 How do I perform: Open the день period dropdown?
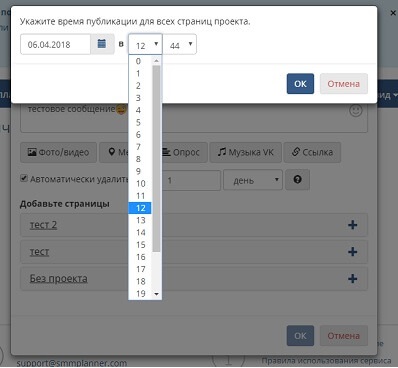pos(253,180)
